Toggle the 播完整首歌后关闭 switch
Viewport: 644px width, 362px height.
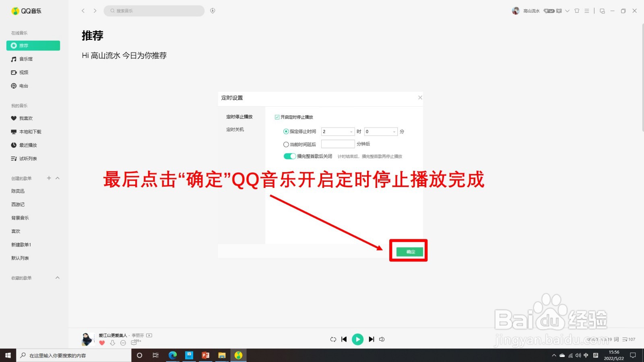(290, 156)
